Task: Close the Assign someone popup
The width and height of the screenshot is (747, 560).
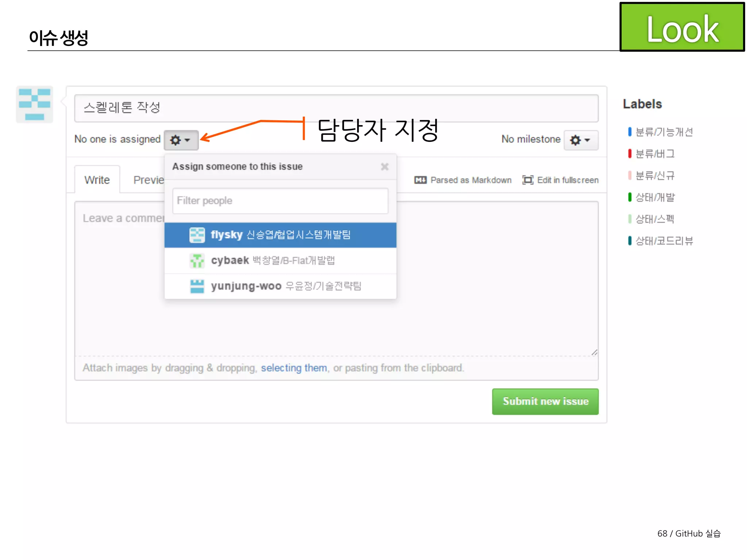Action: [384, 167]
